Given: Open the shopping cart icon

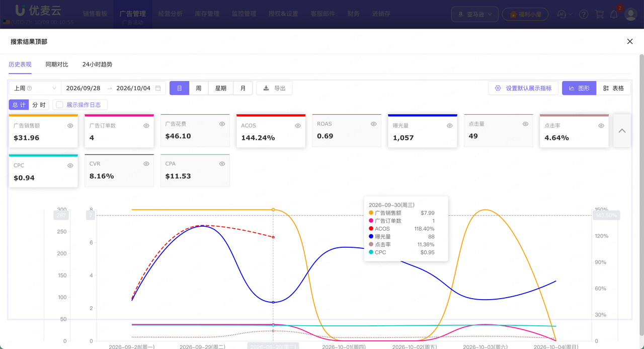Looking at the screenshot, I should [599, 15].
